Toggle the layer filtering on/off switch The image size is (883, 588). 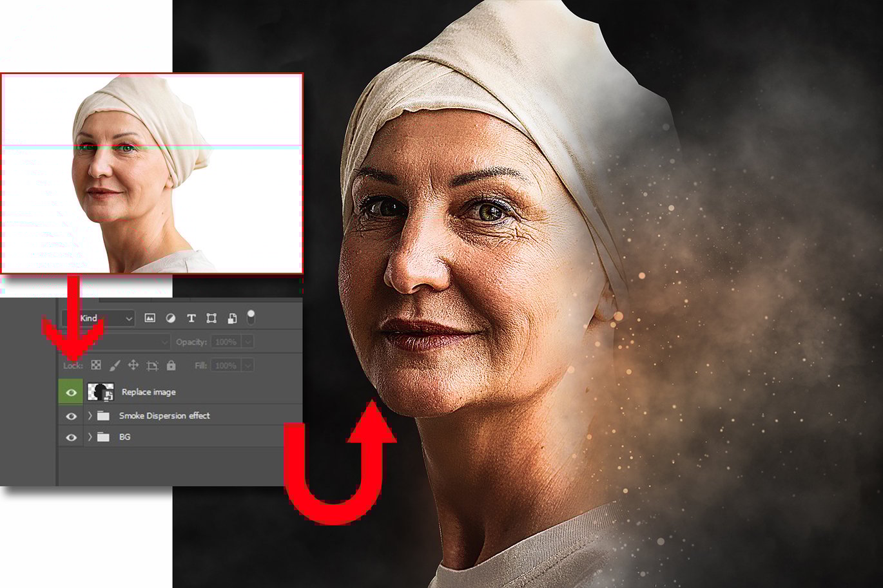point(251,317)
